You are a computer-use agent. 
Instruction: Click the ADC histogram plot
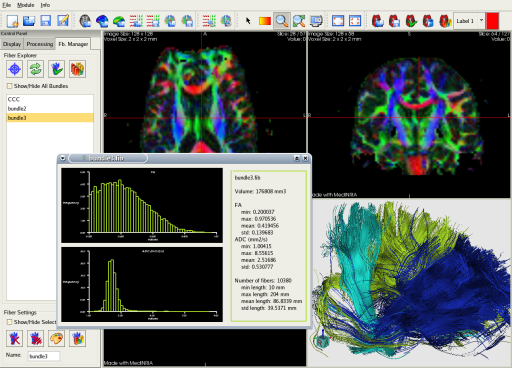coord(142,284)
